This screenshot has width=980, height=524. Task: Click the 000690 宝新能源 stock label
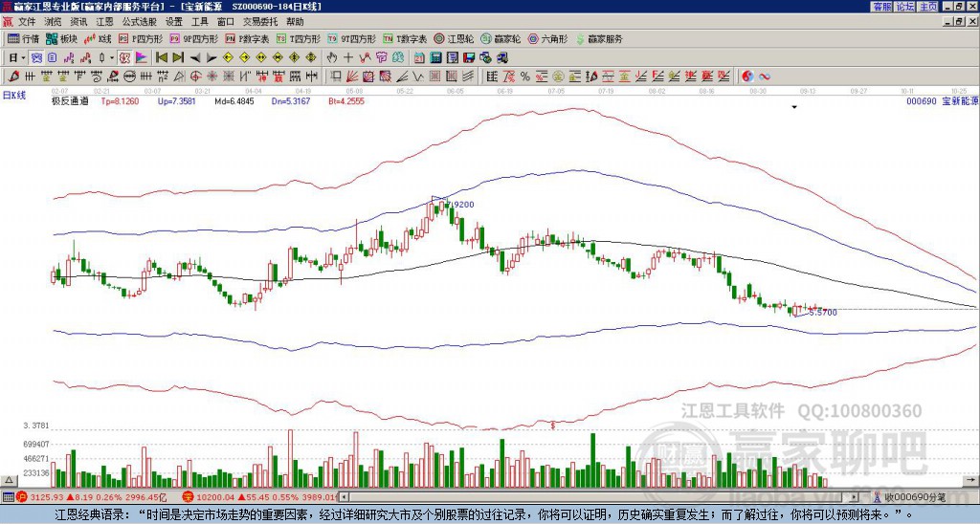pyautogui.click(x=942, y=100)
